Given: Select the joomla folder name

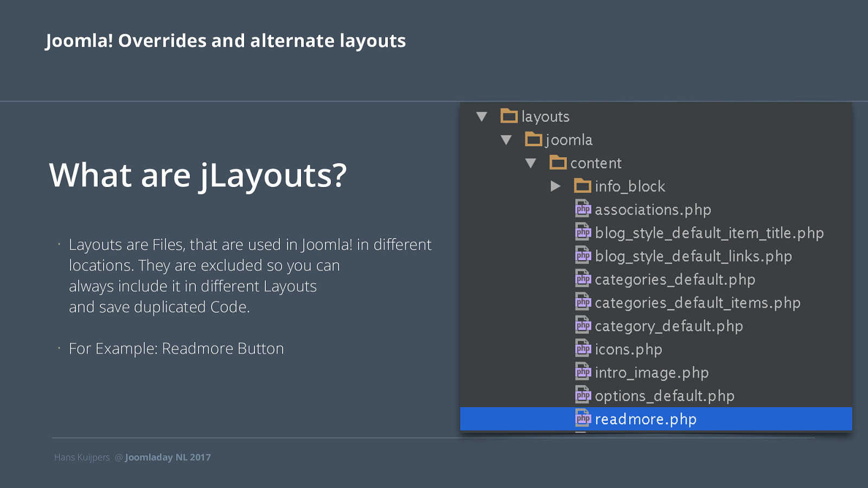Looking at the screenshot, I should pyautogui.click(x=569, y=140).
